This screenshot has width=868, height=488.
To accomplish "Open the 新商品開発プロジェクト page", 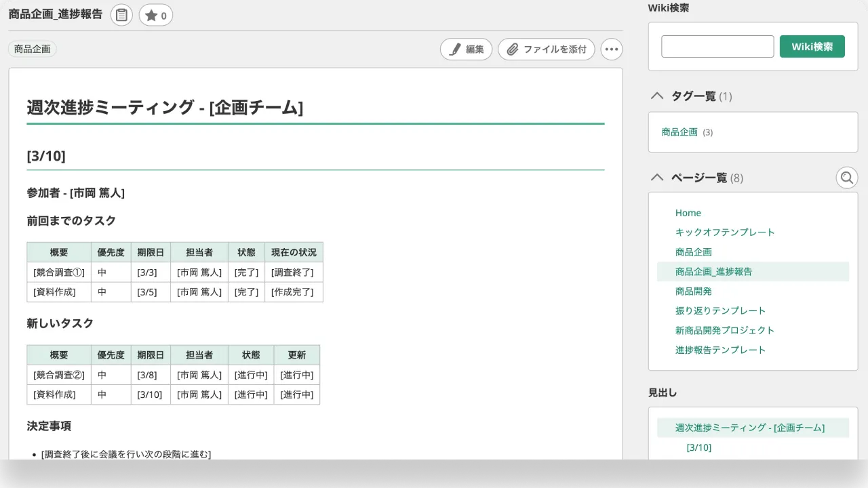I will point(725,330).
